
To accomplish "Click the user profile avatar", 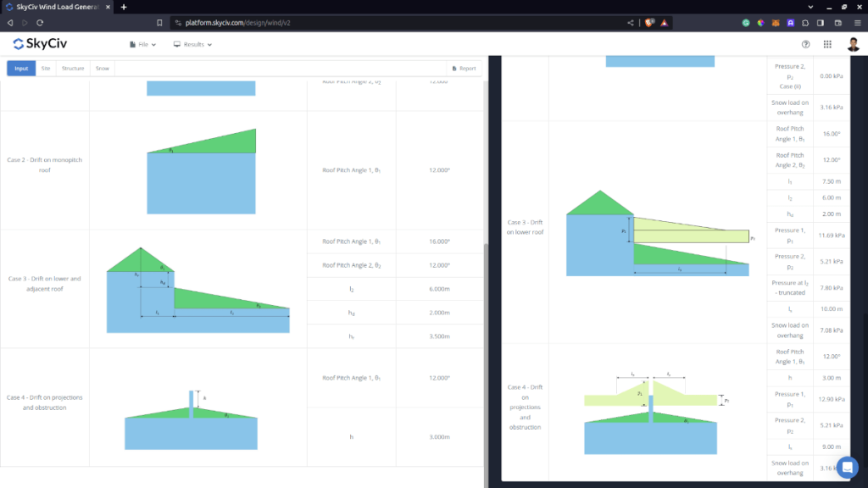I will coord(852,44).
